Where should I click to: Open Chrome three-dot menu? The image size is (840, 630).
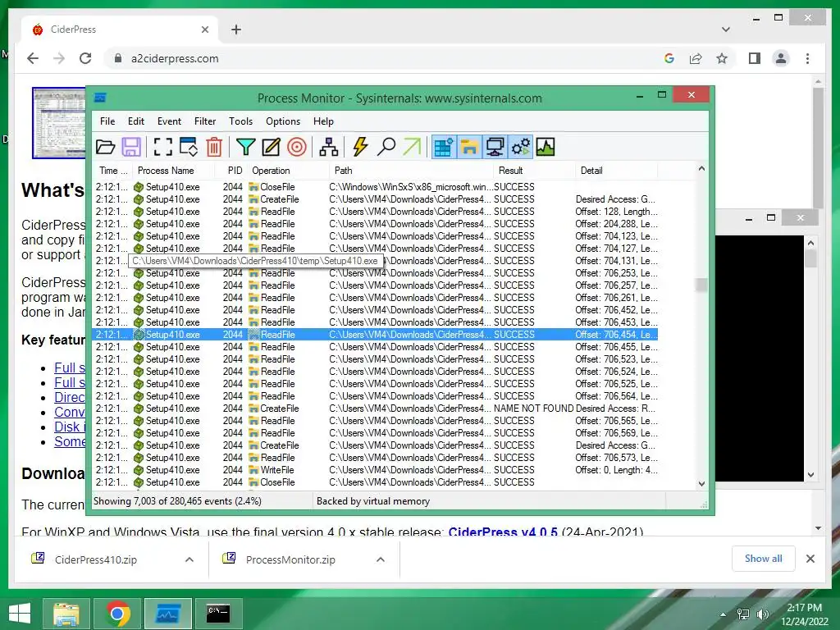[807, 58]
